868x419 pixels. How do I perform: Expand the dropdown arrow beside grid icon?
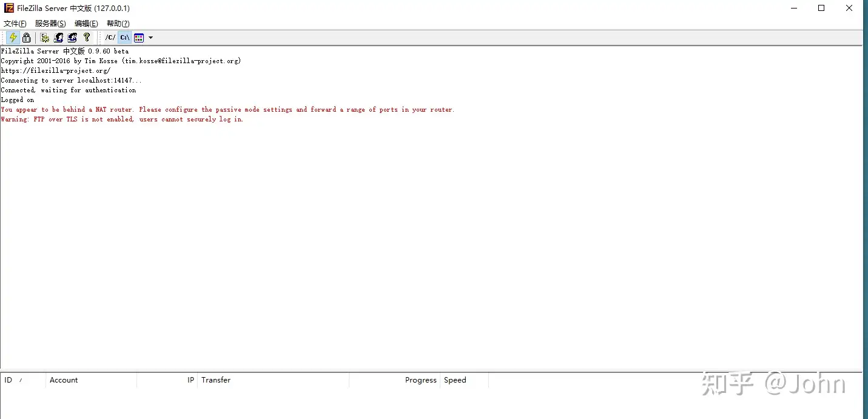(150, 38)
